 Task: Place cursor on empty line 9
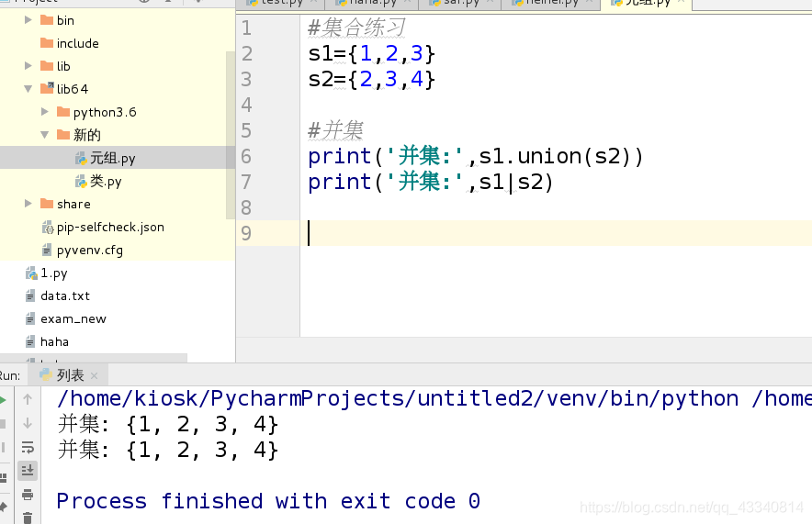pos(556,233)
